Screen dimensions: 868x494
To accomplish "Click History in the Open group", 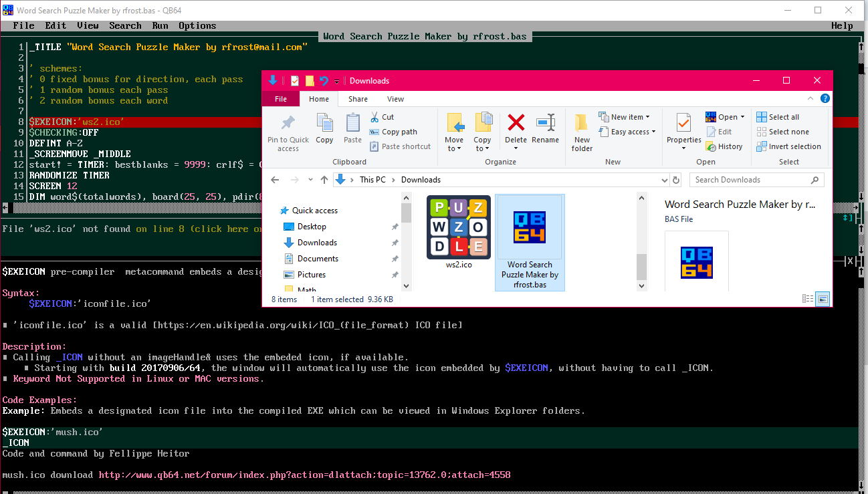I will click(724, 146).
